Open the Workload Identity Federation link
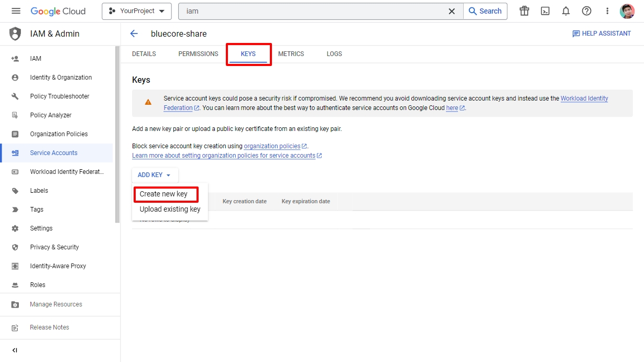Screen dimensions: 644x362 (x=584, y=98)
